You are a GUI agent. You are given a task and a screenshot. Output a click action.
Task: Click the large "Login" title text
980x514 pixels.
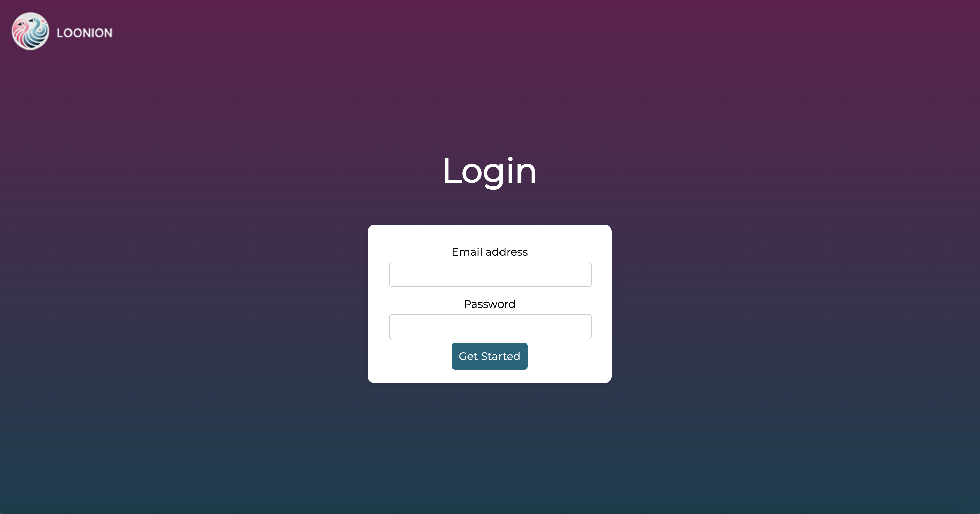[x=489, y=171]
